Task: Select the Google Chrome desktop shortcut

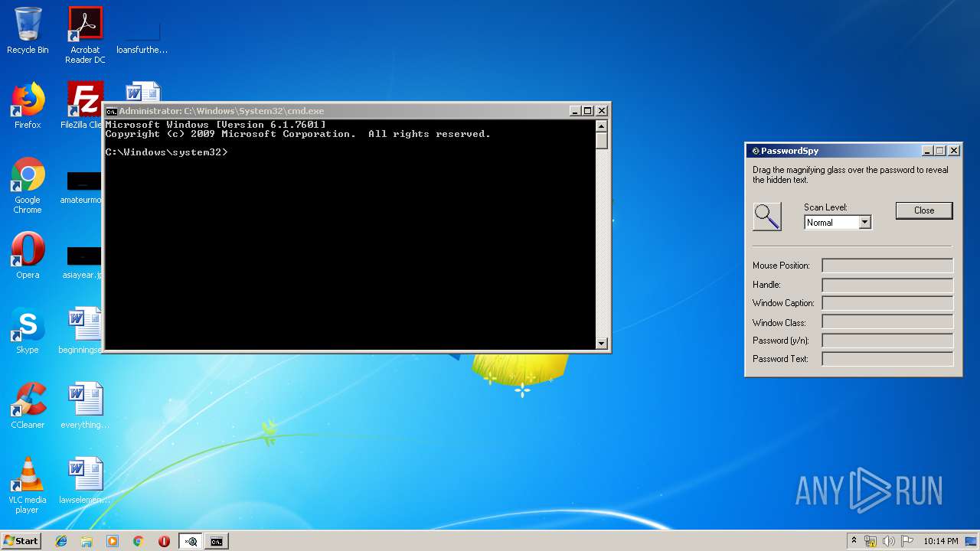Action: pyautogui.click(x=28, y=186)
